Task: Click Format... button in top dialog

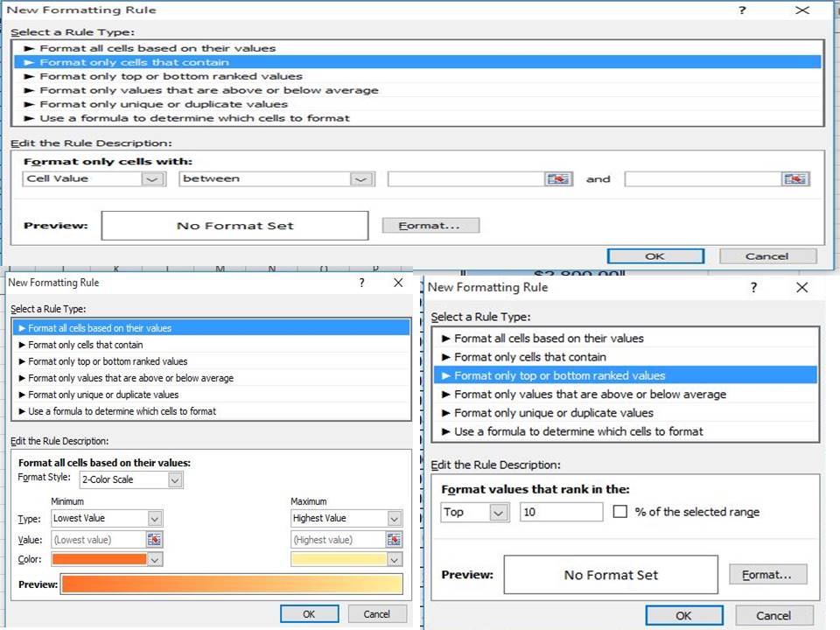Action: point(430,226)
